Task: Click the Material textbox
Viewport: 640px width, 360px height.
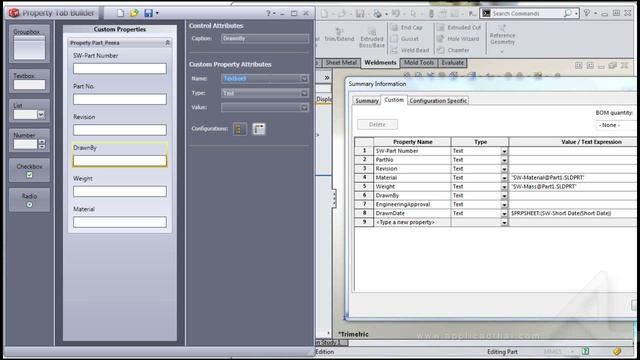Action: click(x=120, y=222)
